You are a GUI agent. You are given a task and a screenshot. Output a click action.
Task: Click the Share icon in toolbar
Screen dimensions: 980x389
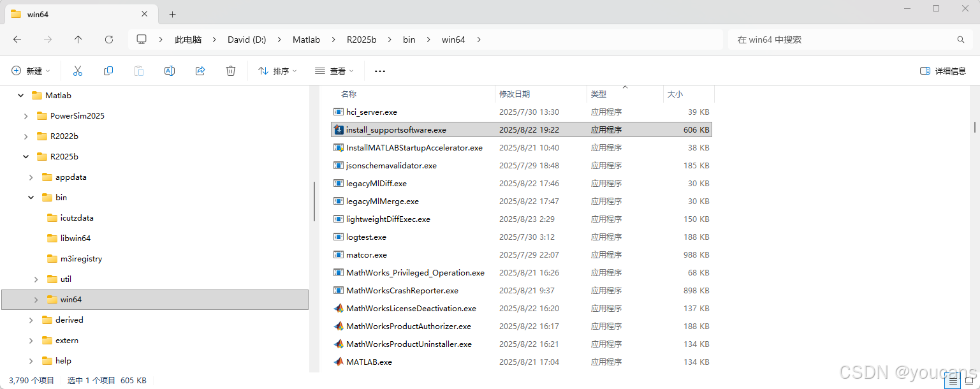[200, 71]
